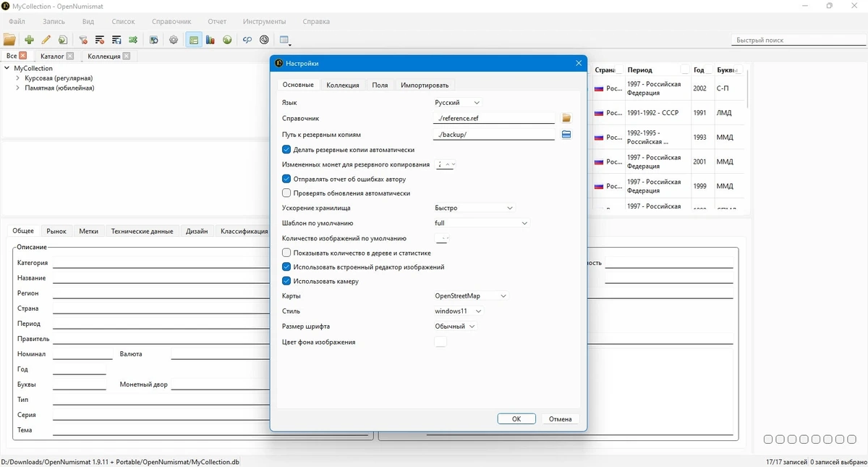Switch to settings Импортировать tab
Screen dimensions: 868x467
click(x=425, y=85)
